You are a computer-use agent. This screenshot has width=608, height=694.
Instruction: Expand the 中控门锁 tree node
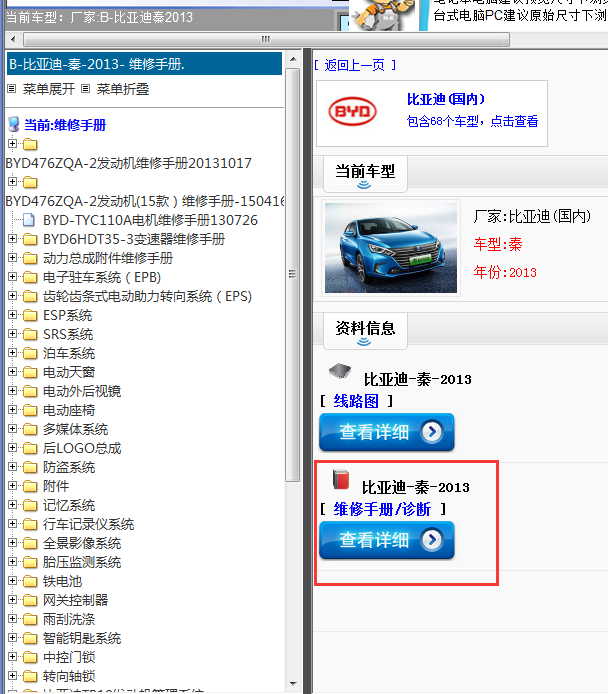[x=12, y=657]
